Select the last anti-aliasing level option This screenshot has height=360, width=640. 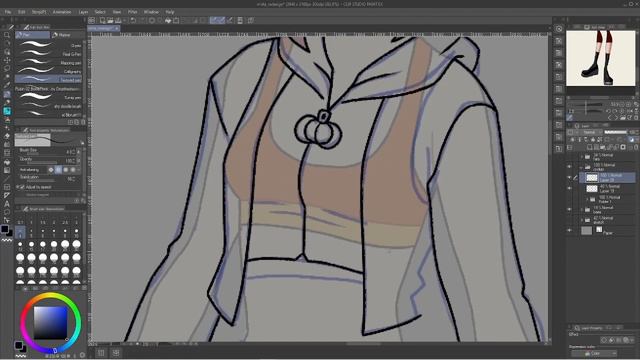73,169
